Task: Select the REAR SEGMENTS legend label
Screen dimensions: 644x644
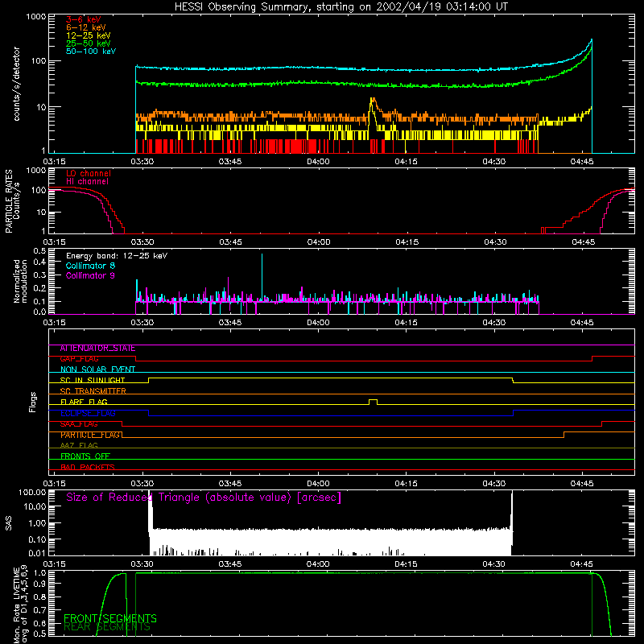Action: click(x=107, y=627)
